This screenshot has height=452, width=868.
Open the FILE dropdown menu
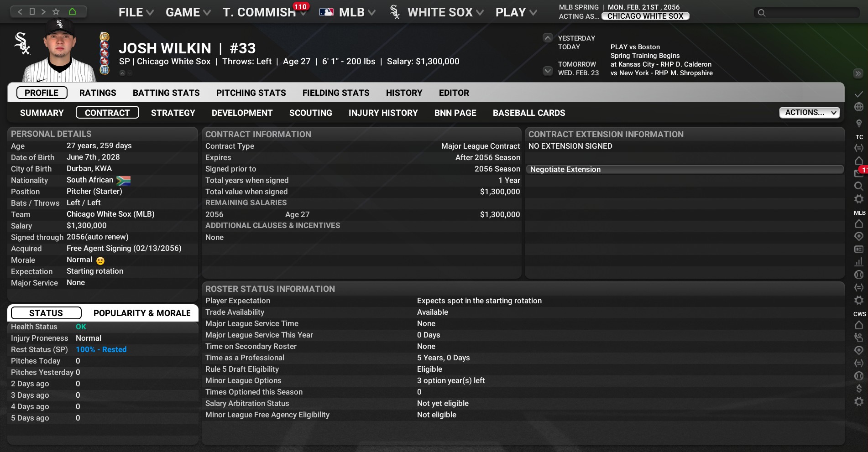pos(136,12)
